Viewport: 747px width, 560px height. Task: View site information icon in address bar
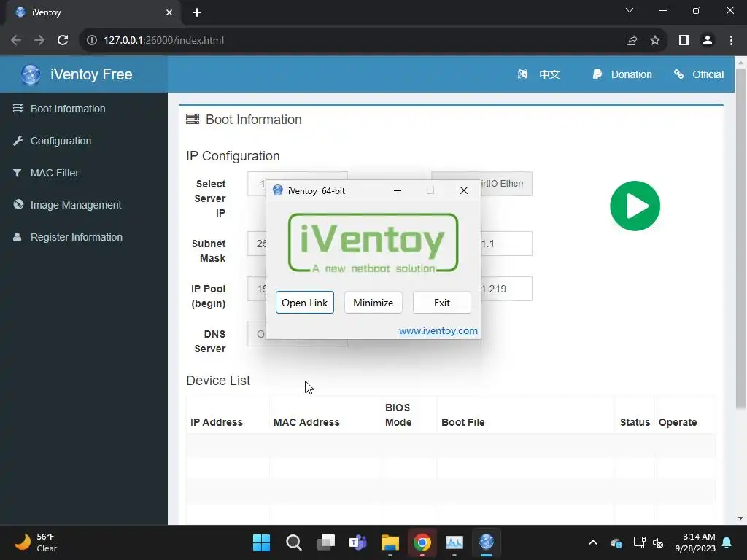tap(91, 41)
